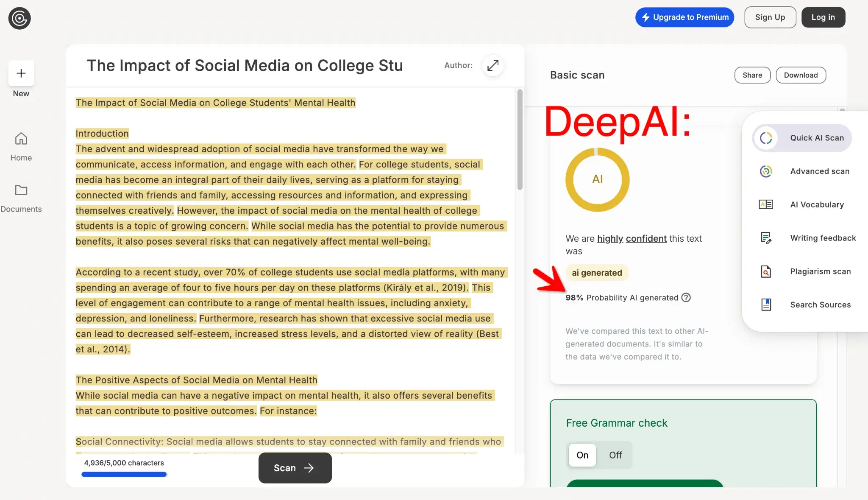Image resolution: width=868 pixels, height=500 pixels.
Task: Click the Scan action button
Action: pyautogui.click(x=295, y=468)
